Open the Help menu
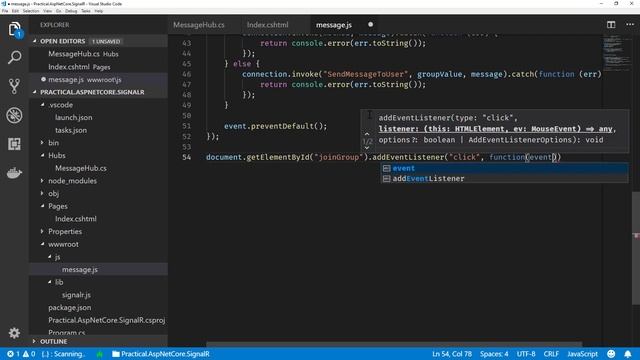This screenshot has width=640, height=360. click(99, 11)
